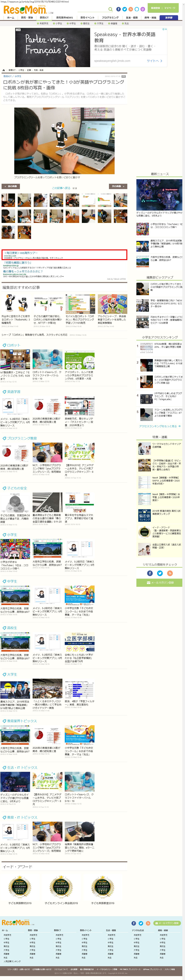
Task: Click the main Robohon and laptop photo
Action: point(64,141)
